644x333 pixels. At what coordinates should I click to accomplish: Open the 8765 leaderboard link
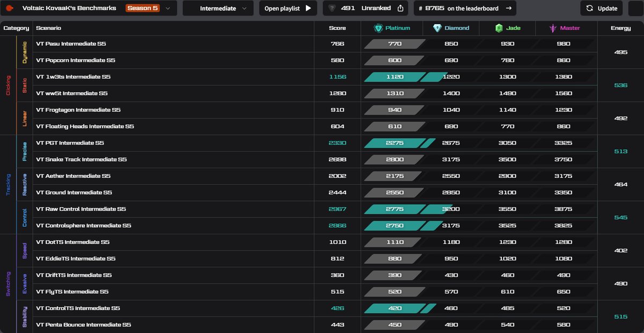click(x=465, y=8)
